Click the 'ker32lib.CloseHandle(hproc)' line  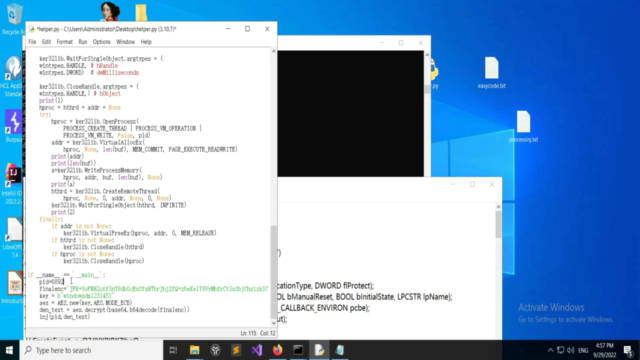pos(104,261)
